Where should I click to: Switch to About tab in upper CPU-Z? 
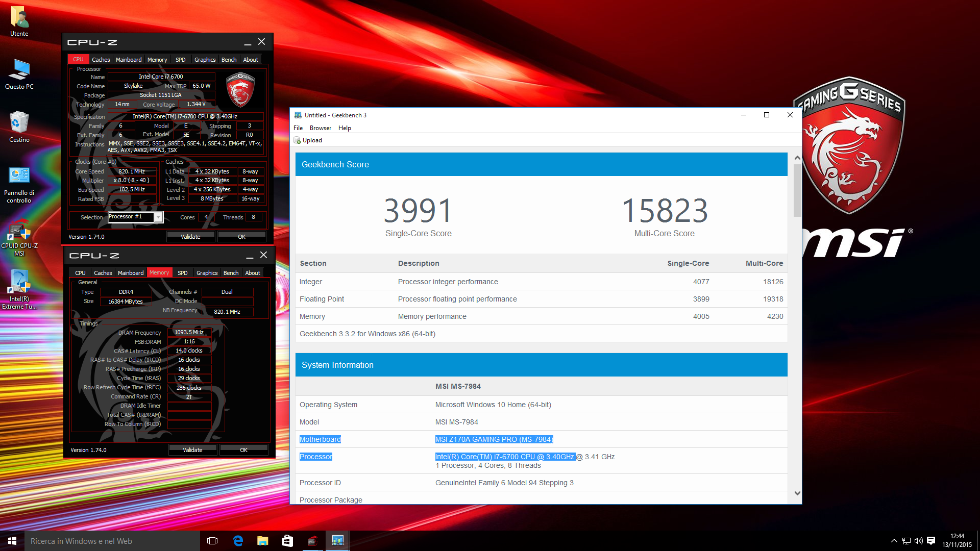[x=251, y=60]
